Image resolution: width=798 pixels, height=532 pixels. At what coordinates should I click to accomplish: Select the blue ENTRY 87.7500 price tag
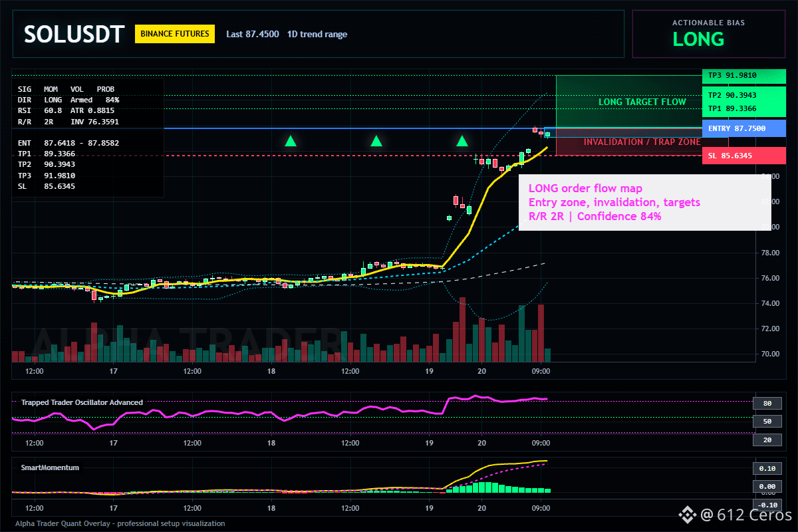tap(743, 128)
